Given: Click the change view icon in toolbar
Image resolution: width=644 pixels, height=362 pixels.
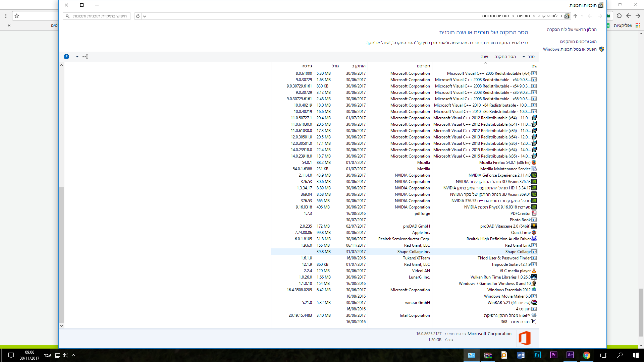Looking at the screenshot, I should click(x=85, y=57).
